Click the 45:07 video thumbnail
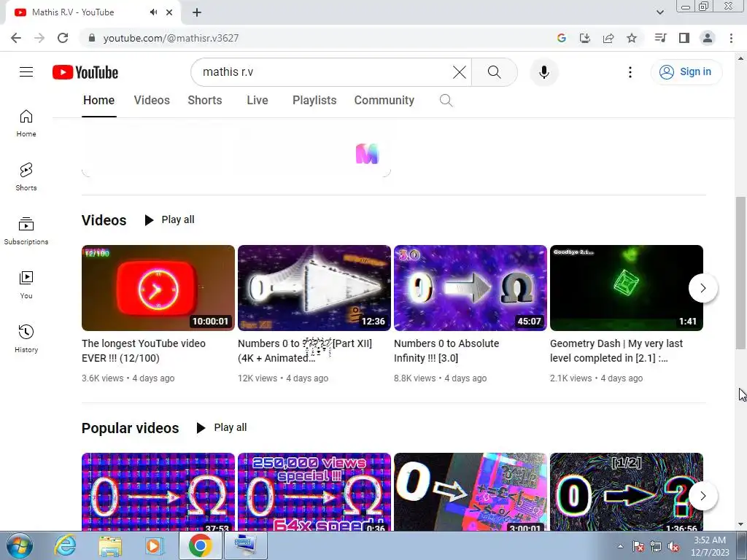The height and width of the screenshot is (560, 747). (471, 287)
